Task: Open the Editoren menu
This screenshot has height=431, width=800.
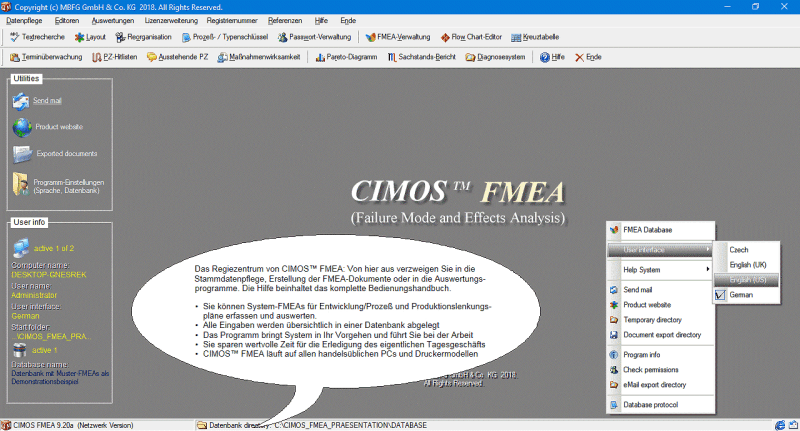Action: coord(67,20)
